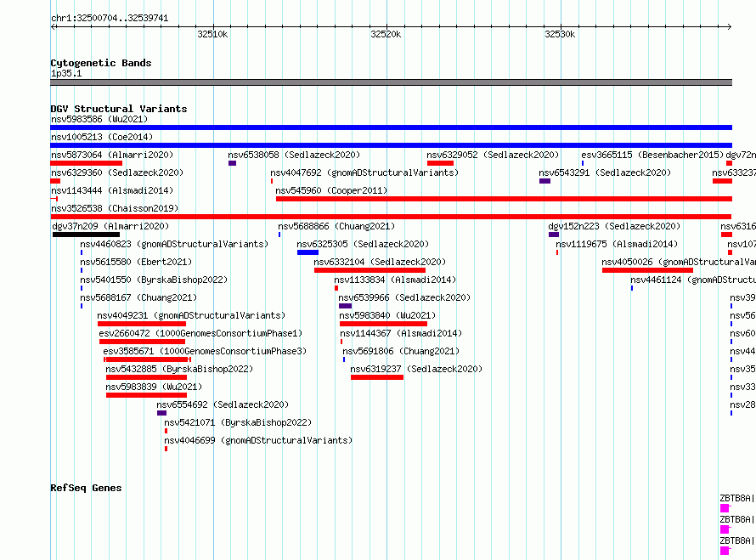Click nsv5401550 (ByrskaBishop2022) label
This screenshot has height=560, width=756.
coord(154,280)
